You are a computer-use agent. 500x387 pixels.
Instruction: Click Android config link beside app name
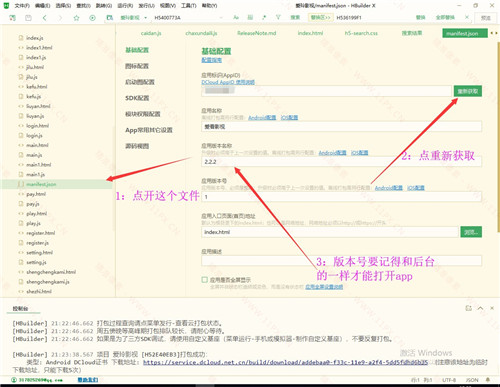(x=262, y=118)
